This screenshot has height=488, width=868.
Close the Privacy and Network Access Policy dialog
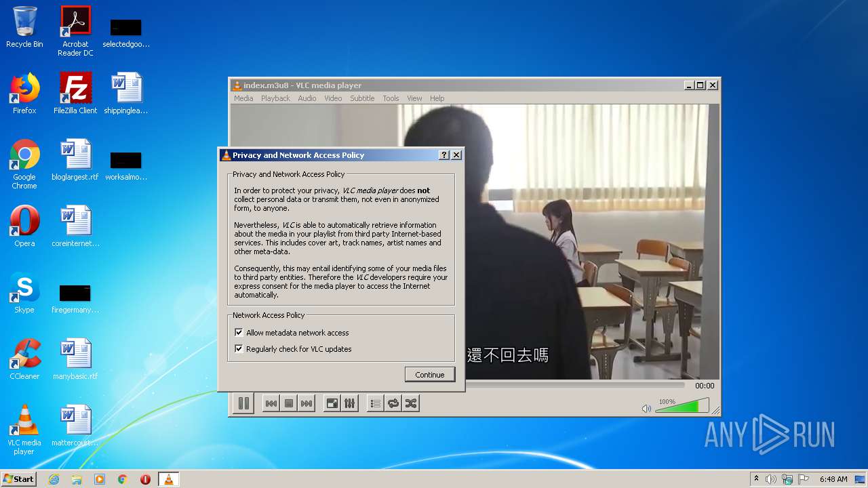pos(456,155)
